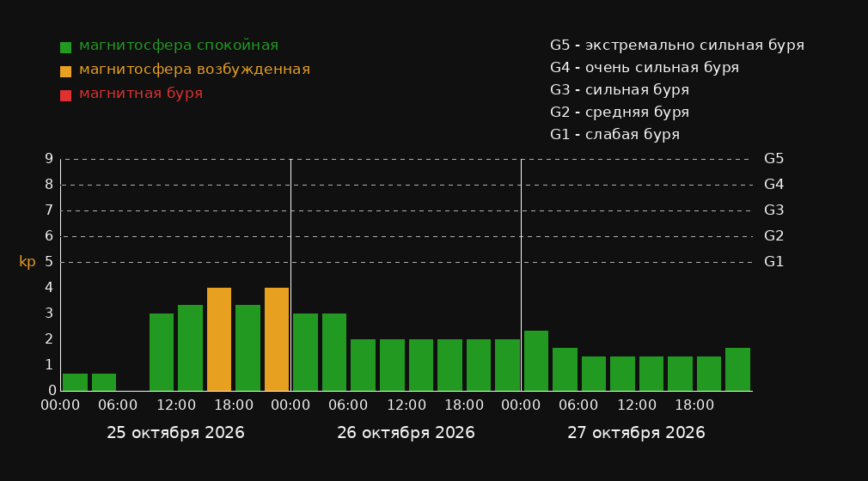868x481 pixels.
Task: Click the G4 label at right axis
Action: [x=773, y=185]
